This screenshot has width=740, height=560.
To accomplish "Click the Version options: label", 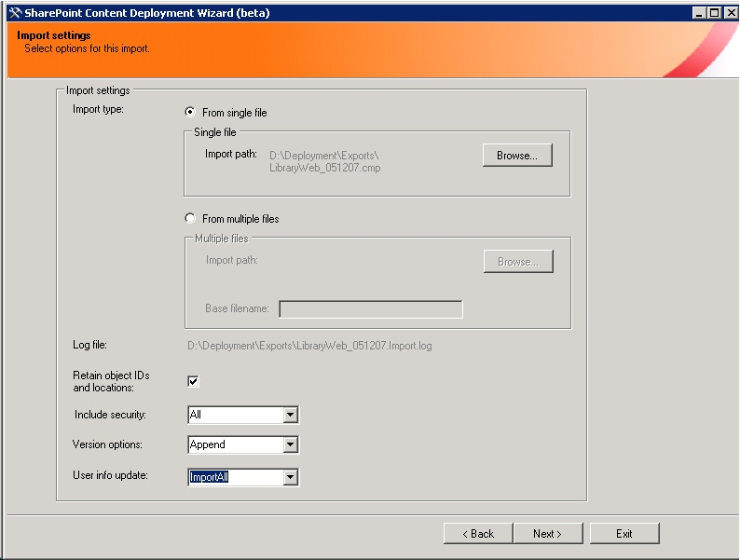I will click(x=107, y=444).
